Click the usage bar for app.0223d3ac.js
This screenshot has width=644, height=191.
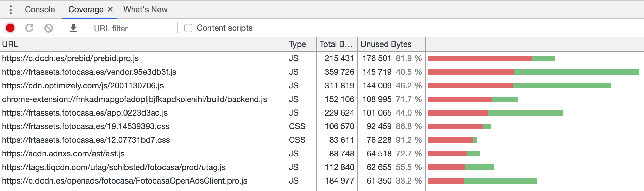point(496,113)
